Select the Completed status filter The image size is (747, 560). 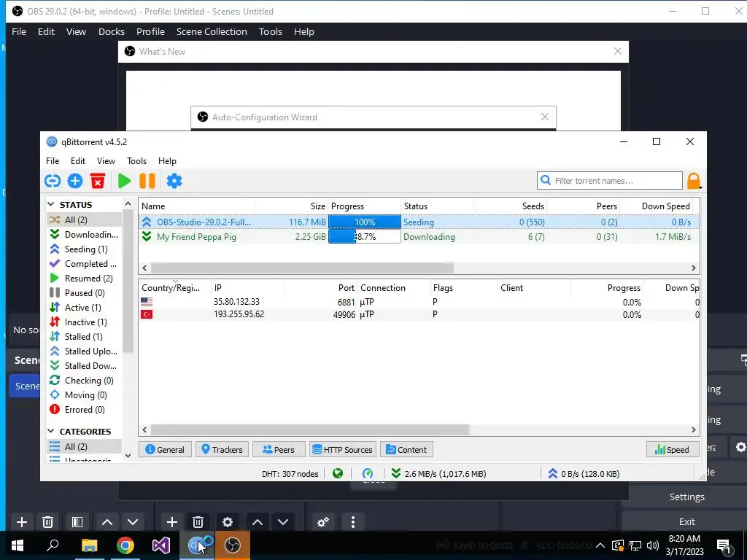pos(84,264)
